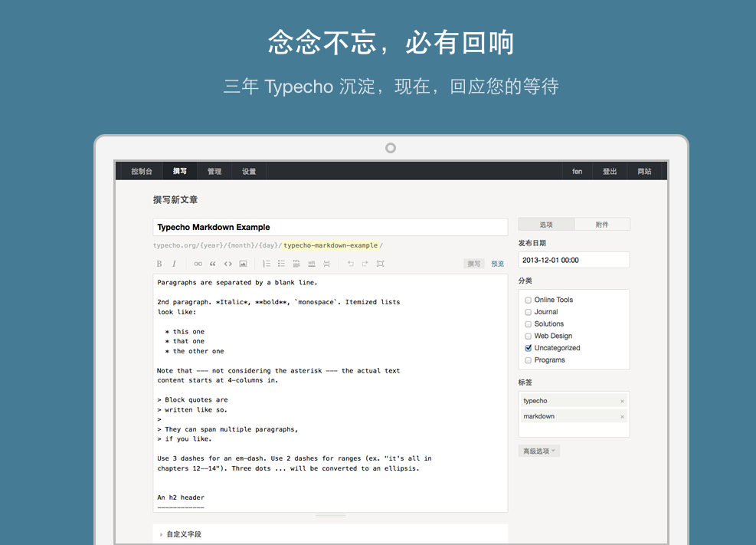This screenshot has height=545, width=756.
Task: Click '发布日期' label
Action: pos(532,243)
